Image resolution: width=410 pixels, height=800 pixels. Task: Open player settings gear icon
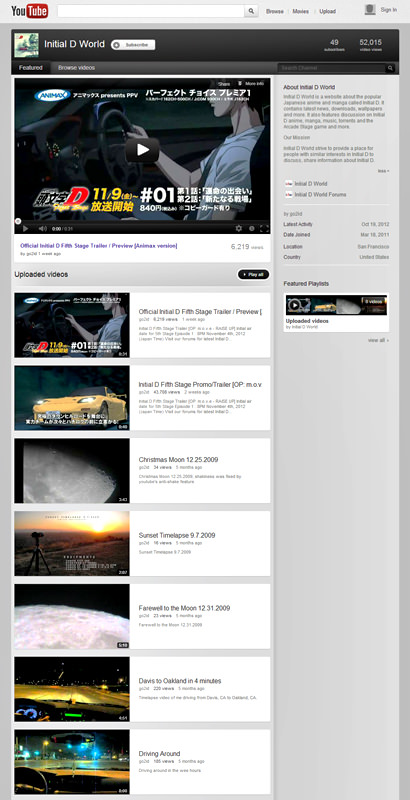coord(239,229)
